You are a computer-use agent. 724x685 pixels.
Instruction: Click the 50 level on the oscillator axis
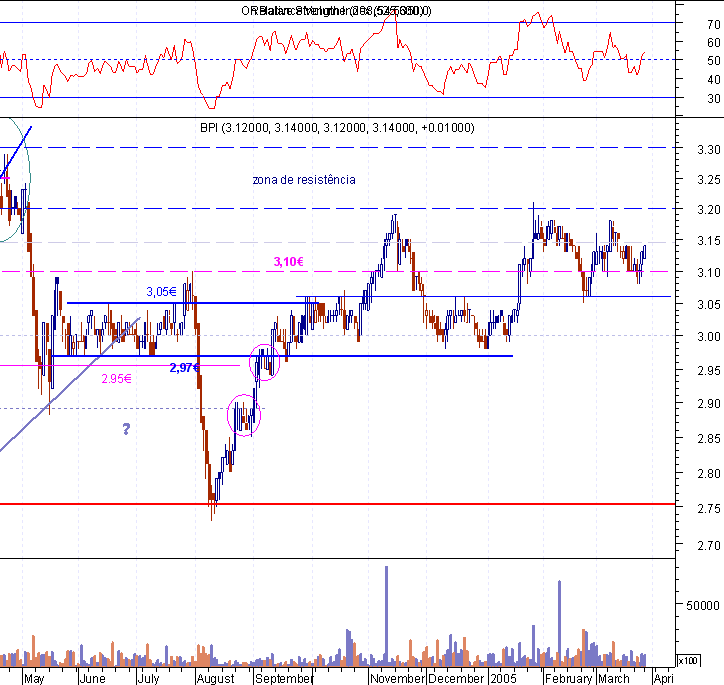coord(714,61)
